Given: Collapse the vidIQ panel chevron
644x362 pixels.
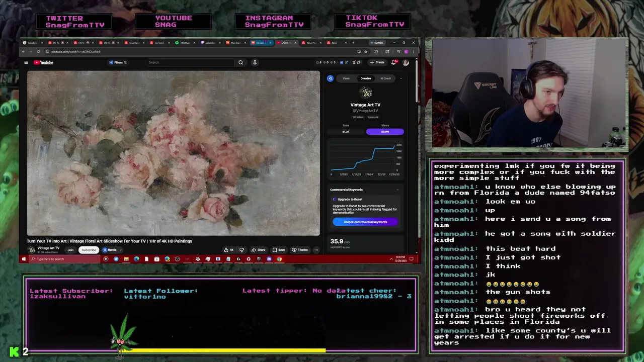Looking at the screenshot, I should (401, 78).
